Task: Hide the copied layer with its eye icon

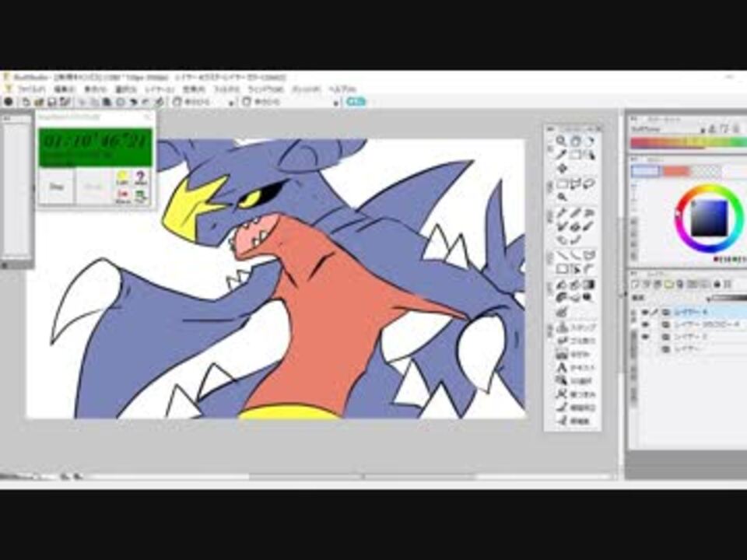Action: coord(646,325)
